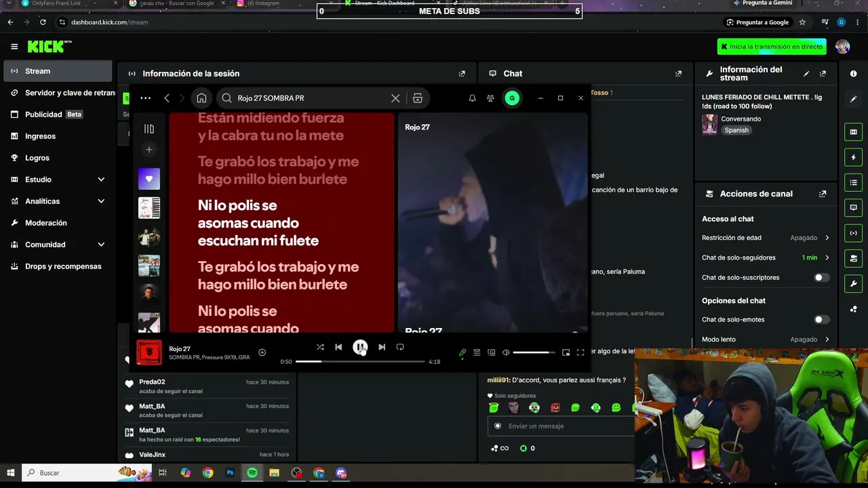868x488 pixels.
Task: Open Spotify miniplayer
Action: pyautogui.click(x=566, y=352)
